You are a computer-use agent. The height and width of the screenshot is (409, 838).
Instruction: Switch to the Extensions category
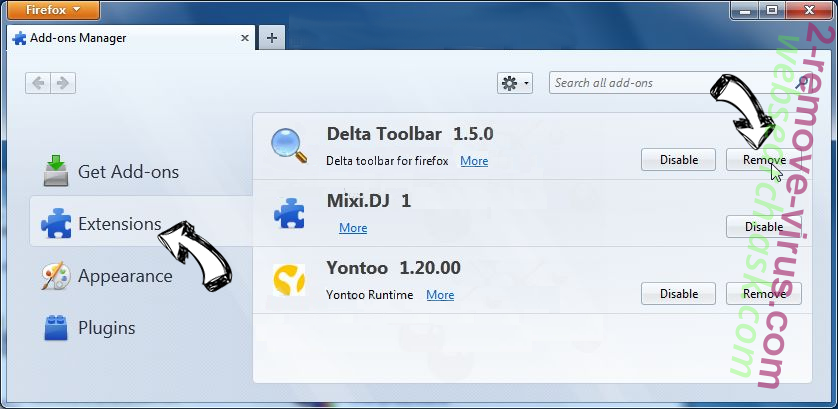click(118, 223)
